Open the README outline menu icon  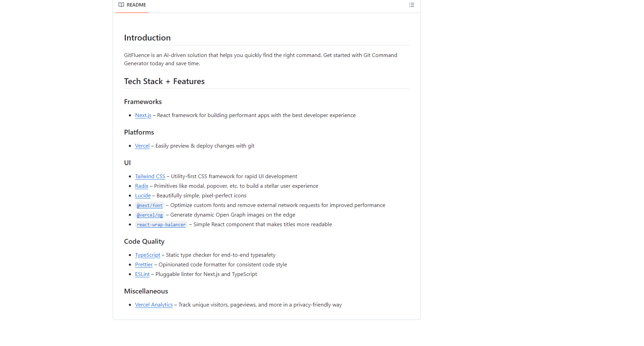411,5
